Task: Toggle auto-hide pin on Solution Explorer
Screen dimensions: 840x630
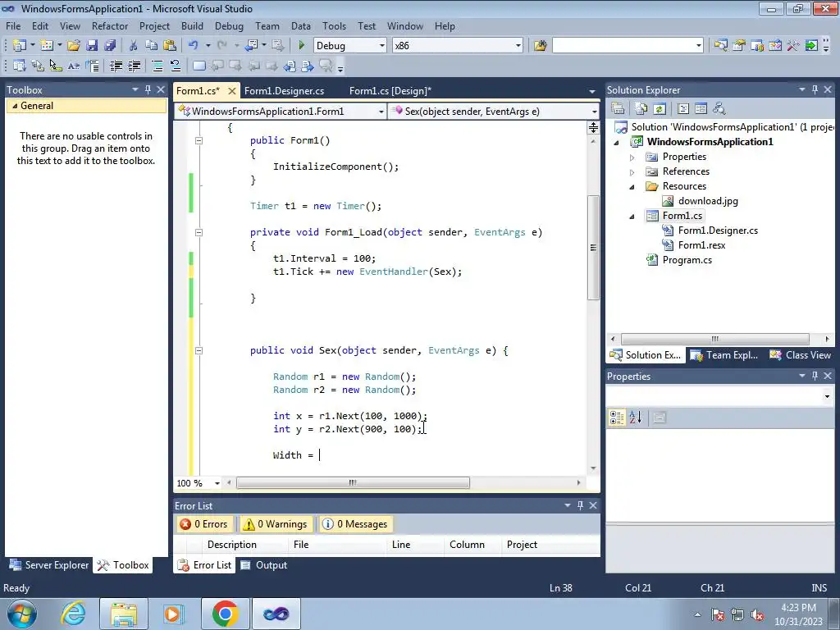Action: point(815,89)
